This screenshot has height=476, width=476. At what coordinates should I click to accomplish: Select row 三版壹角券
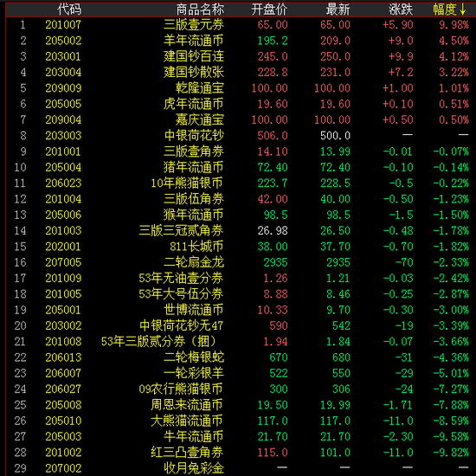pos(241,151)
